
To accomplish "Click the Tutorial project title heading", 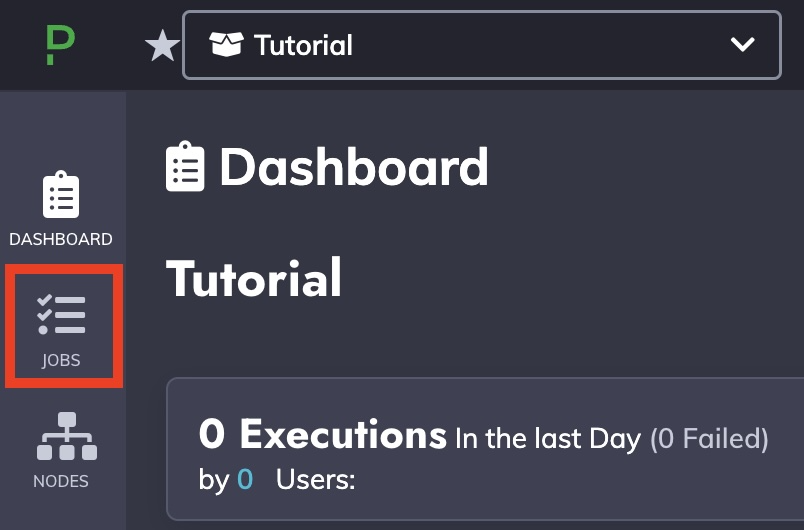I will (x=254, y=279).
